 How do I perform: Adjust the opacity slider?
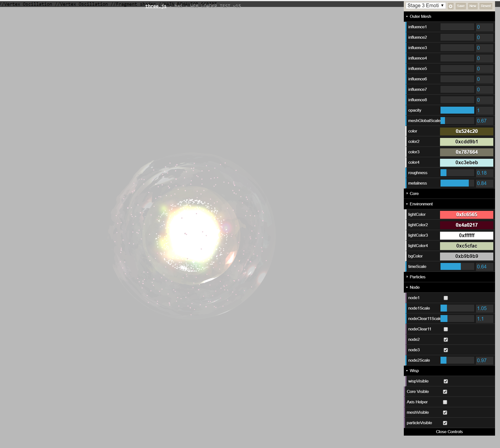[457, 110]
